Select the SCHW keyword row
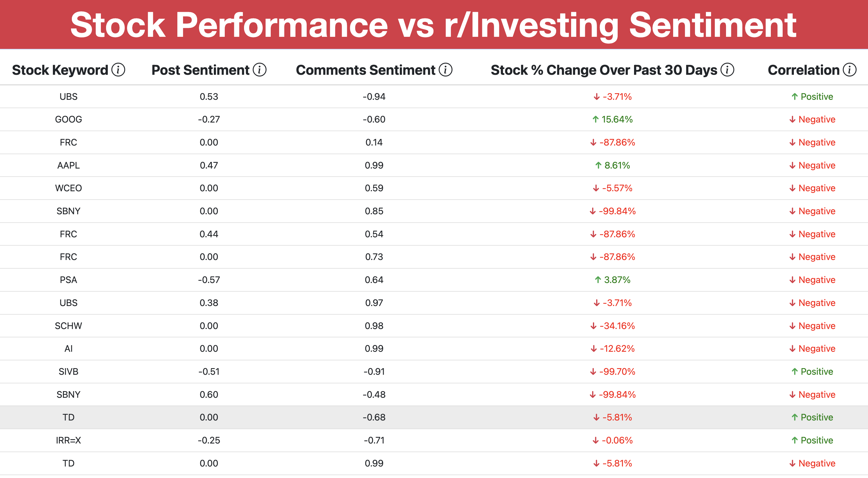Screen dimensions: 868x478 click(x=68, y=326)
